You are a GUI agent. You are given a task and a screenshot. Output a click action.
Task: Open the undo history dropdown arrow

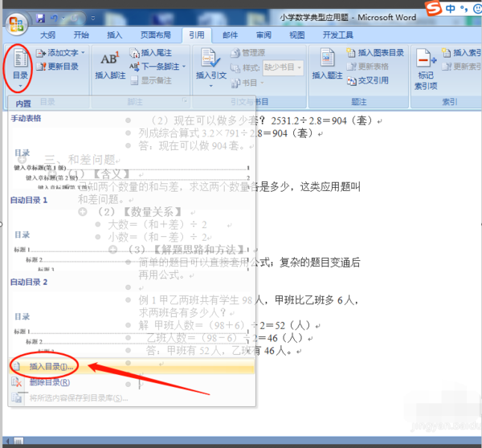click(x=63, y=18)
